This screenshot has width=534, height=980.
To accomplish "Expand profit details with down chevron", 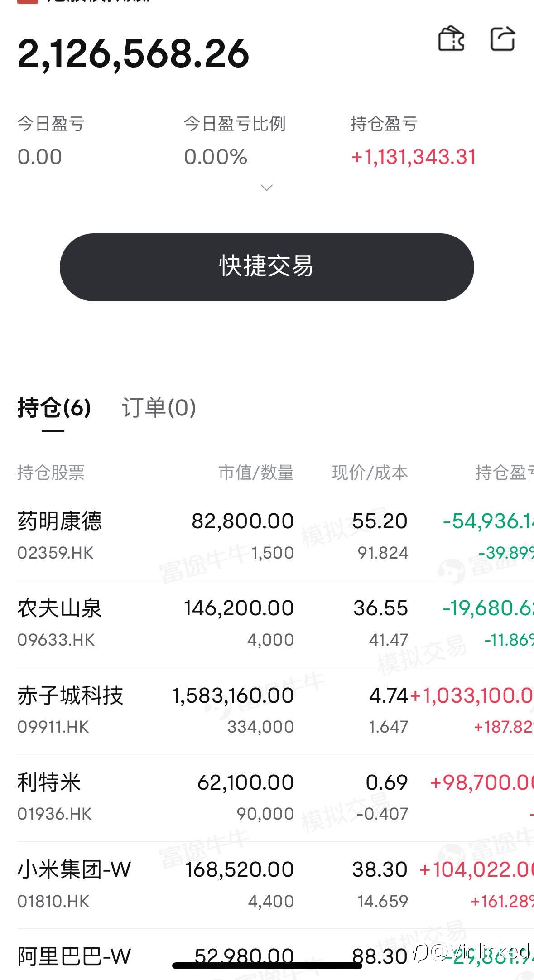I will (267, 188).
